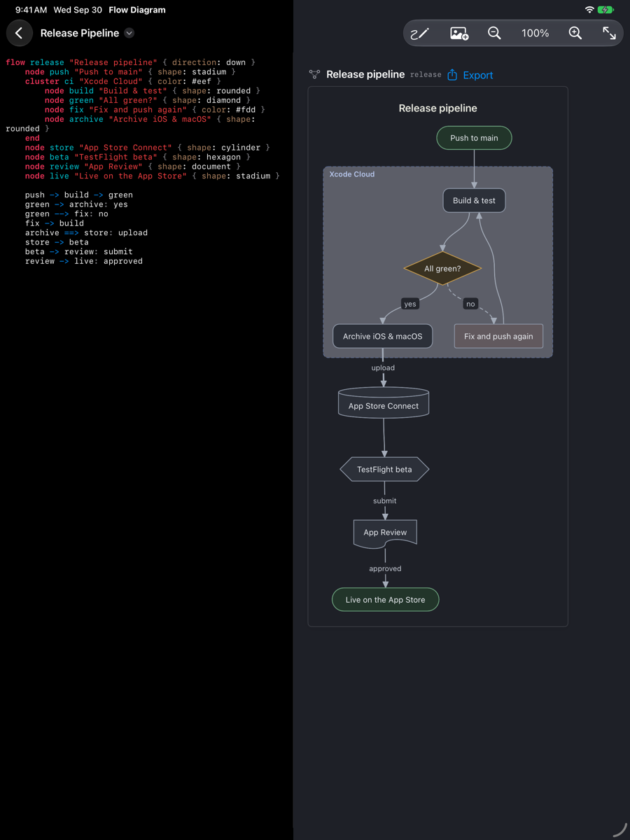630x840 pixels.
Task: Select the "Archive iOS & macOS" node
Action: 382,336
